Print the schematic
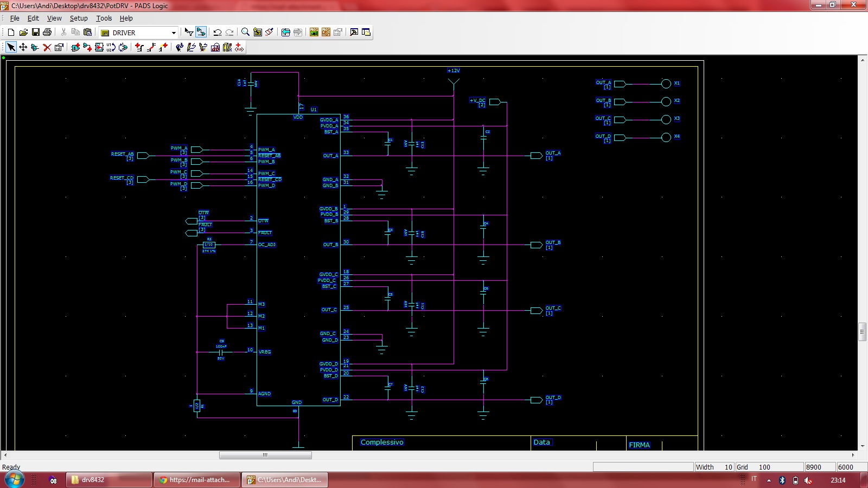This screenshot has height=488, width=868. click(47, 33)
